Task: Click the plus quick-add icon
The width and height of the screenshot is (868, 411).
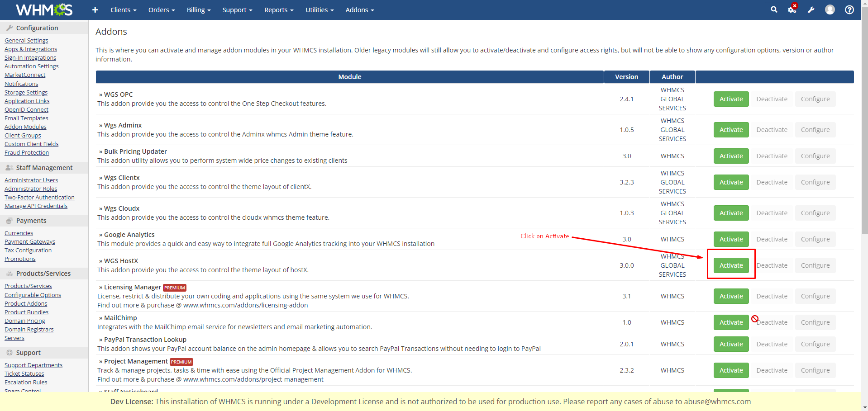Action: [x=95, y=10]
